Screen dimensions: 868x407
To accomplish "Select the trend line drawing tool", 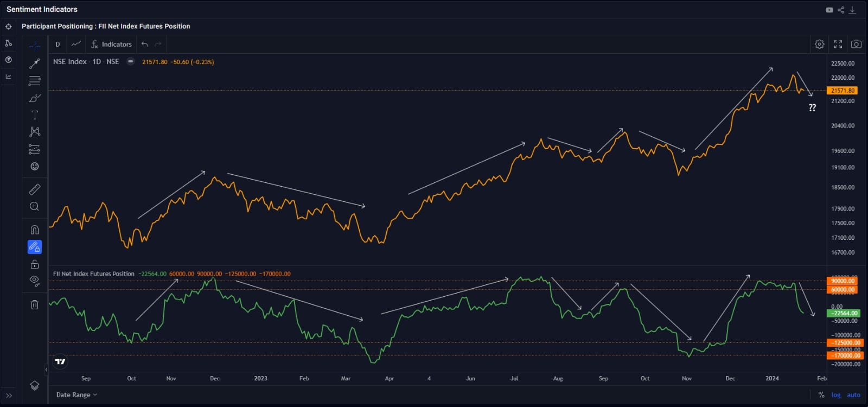I will tap(35, 63).
